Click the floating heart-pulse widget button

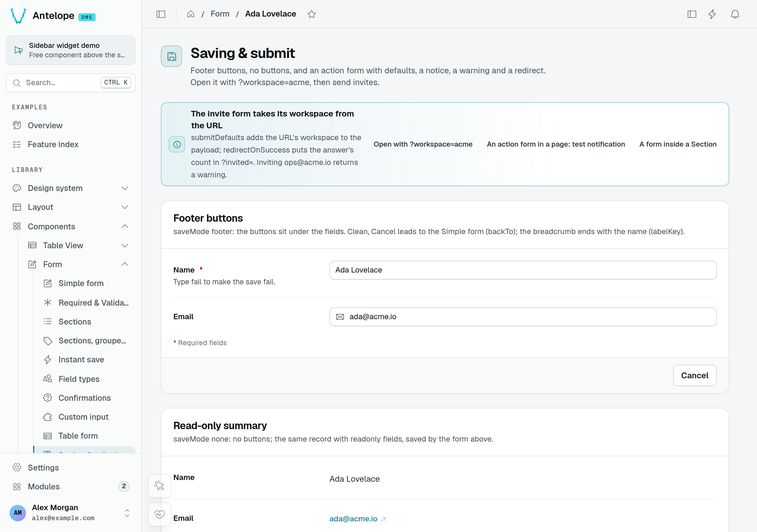click(160, 514)
